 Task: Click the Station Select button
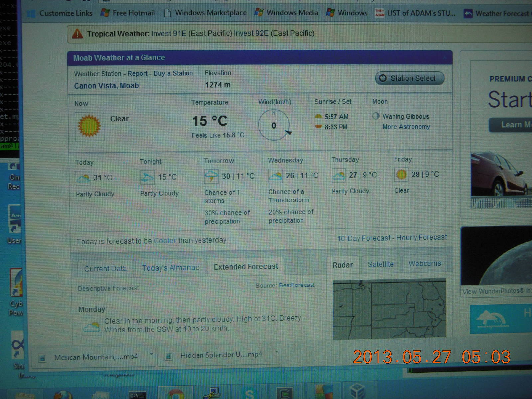409,78
